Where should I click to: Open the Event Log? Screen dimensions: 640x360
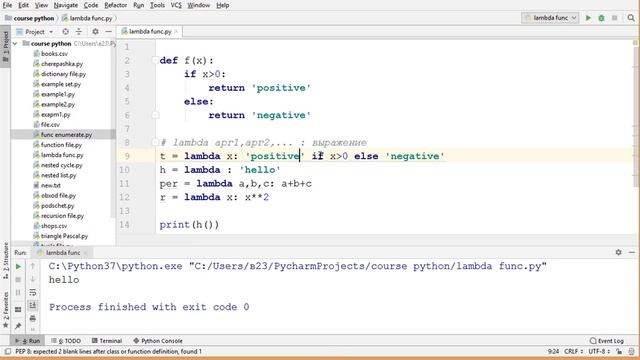(x=607, y=341)
